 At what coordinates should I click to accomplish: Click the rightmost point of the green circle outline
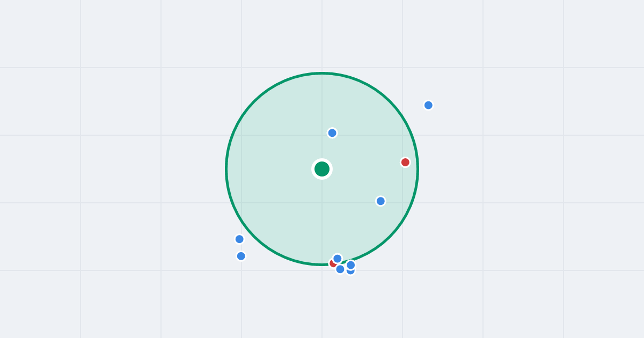pos(418,169)
